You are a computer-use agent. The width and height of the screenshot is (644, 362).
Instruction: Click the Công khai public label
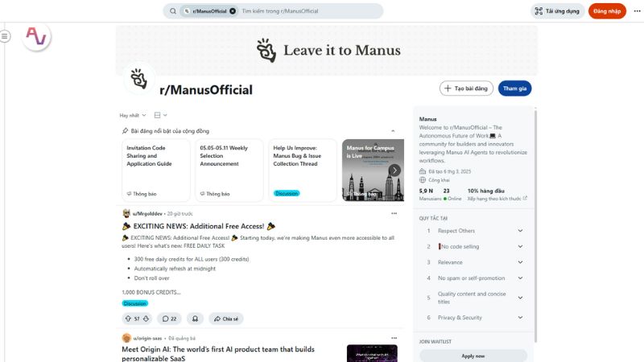[x=439, y=180]
